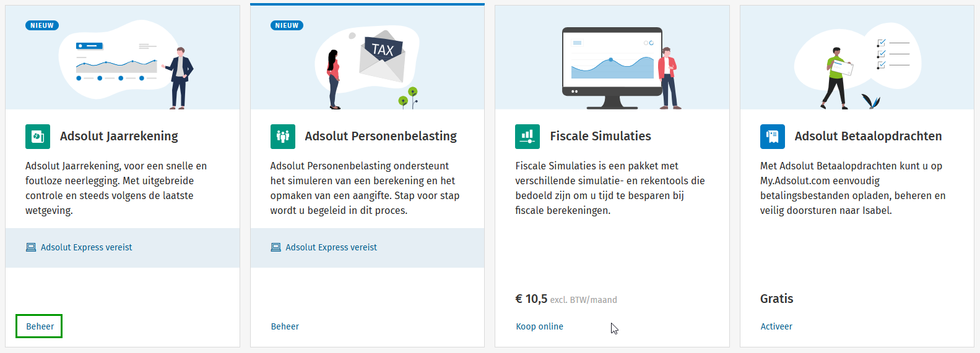Click Adsolut Express vereist in Jaarrekening card
Viewport: 980px width, 353px height.
coord(87,247)
